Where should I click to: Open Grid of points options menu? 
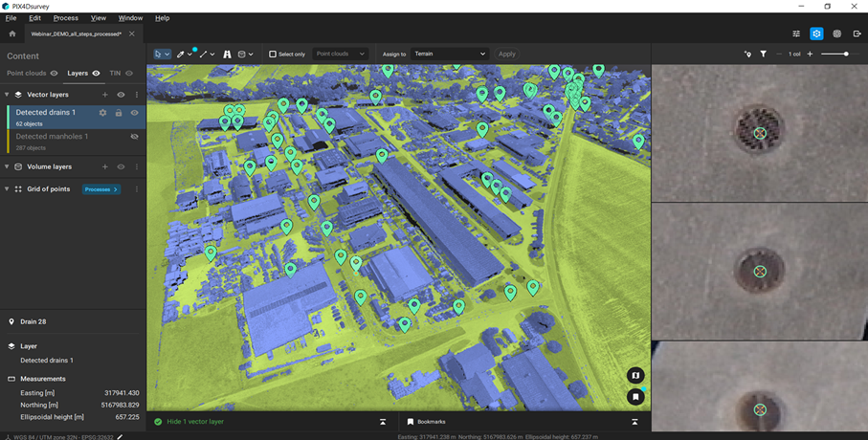click(137, 189)
